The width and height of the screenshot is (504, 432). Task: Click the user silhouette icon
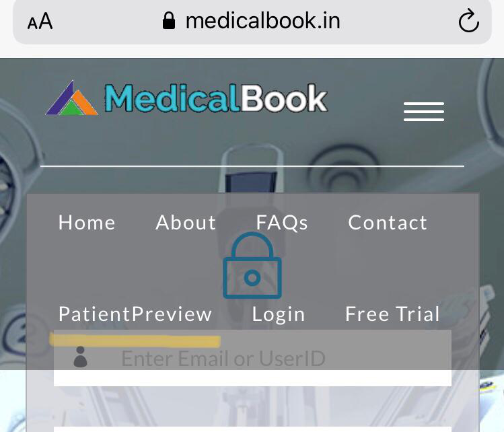[x=80, y=357]
